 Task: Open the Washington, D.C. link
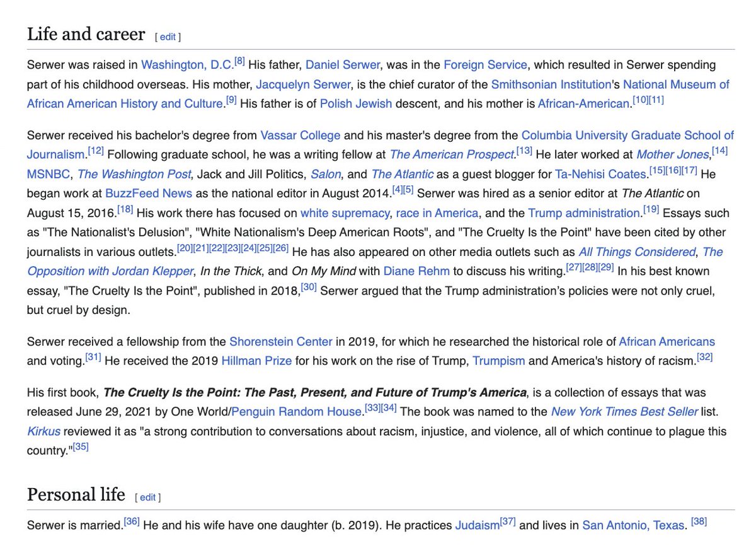187,65
